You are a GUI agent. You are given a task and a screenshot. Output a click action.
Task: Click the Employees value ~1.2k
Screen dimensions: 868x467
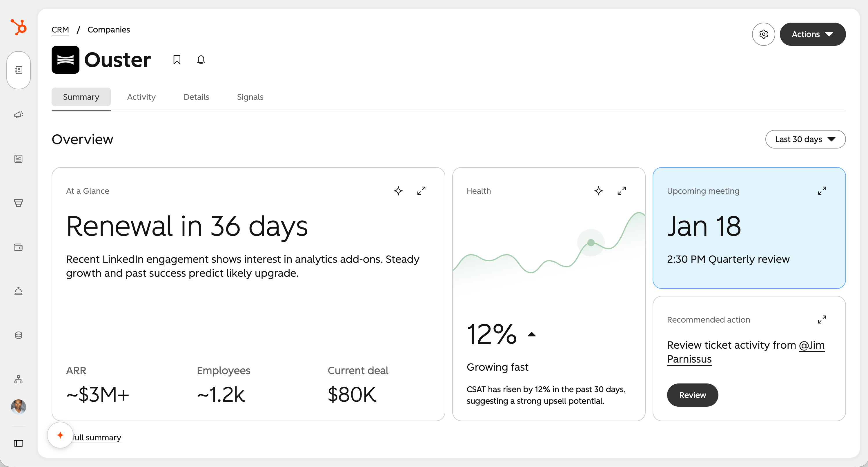(x=221, y=394)
